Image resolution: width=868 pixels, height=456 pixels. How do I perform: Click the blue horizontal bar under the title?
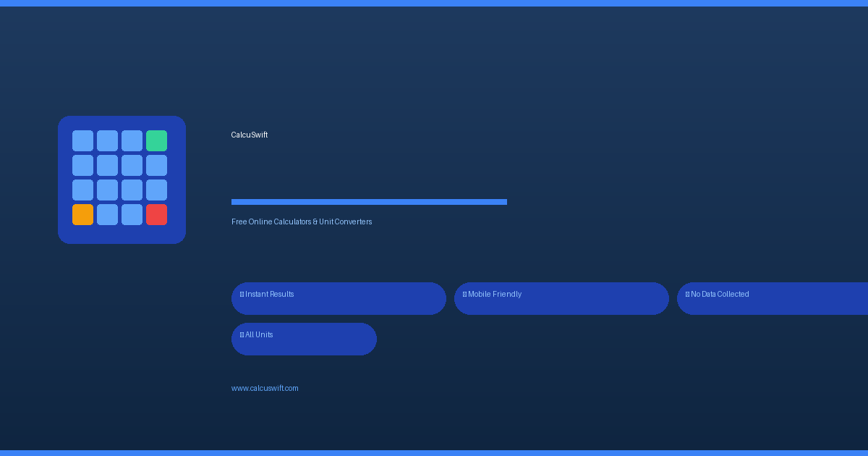[369, 202]
